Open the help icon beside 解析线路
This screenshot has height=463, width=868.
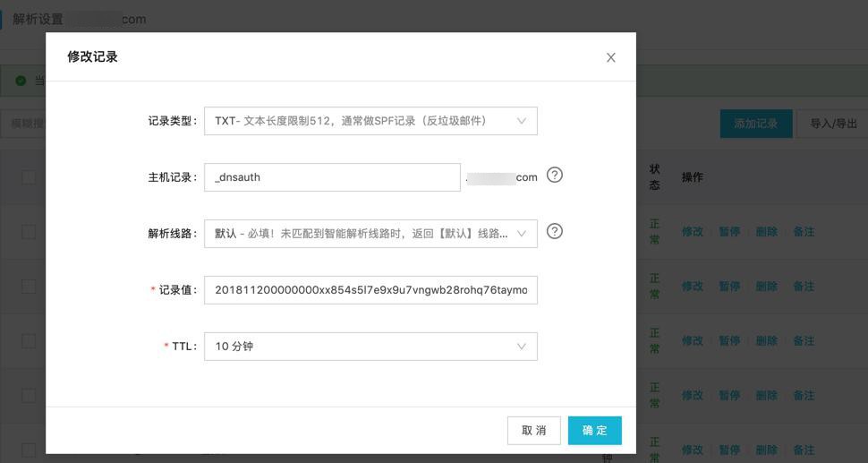554,231
